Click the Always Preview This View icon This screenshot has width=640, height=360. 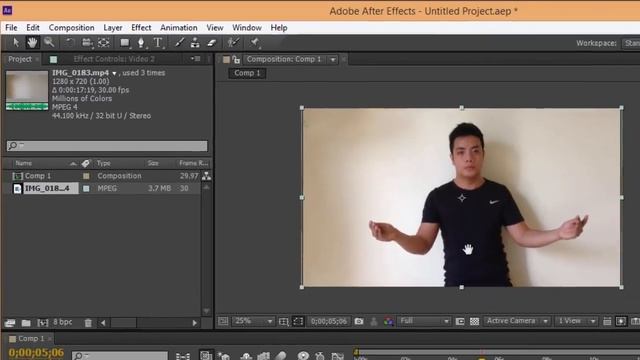[223, 321]
